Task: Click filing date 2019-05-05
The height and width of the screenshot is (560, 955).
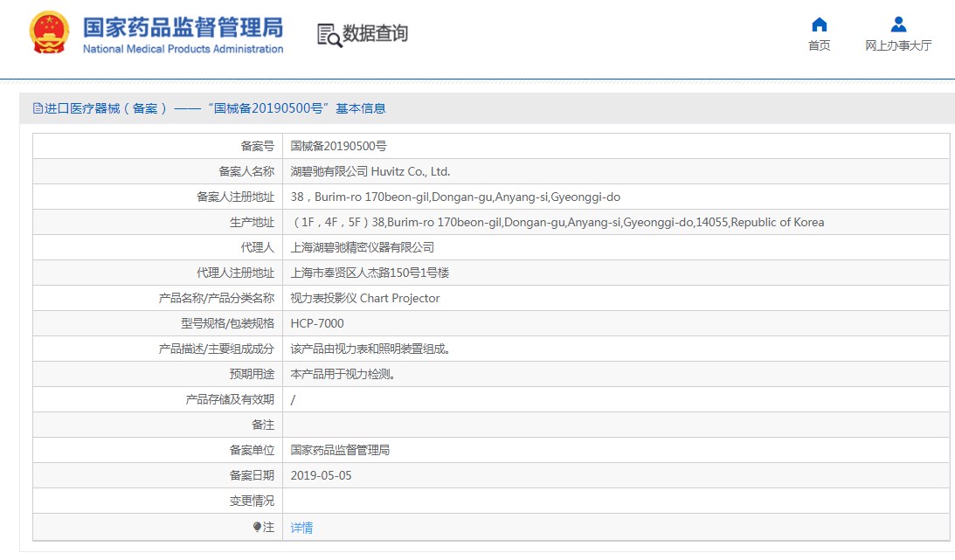Action: pos(321,476)
